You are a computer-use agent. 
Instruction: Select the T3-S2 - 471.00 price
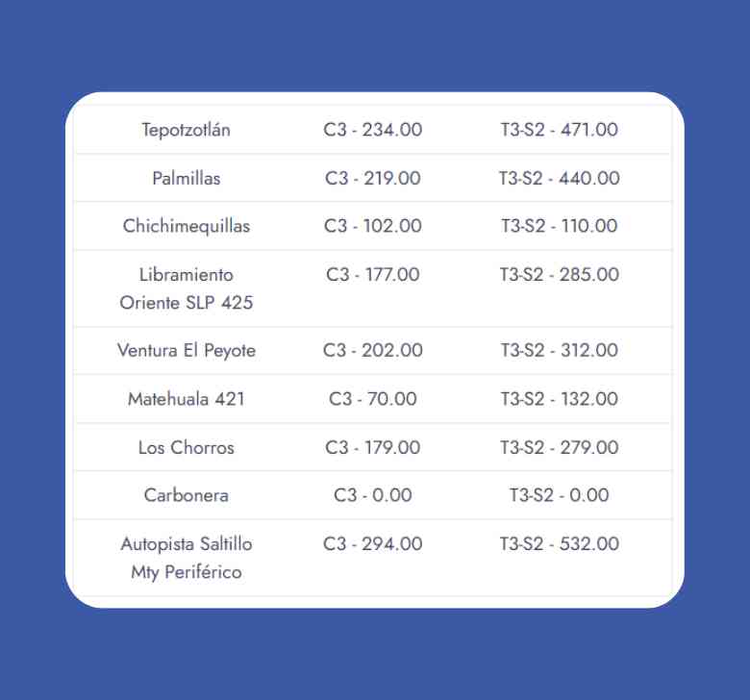click(x=559, y=130)
